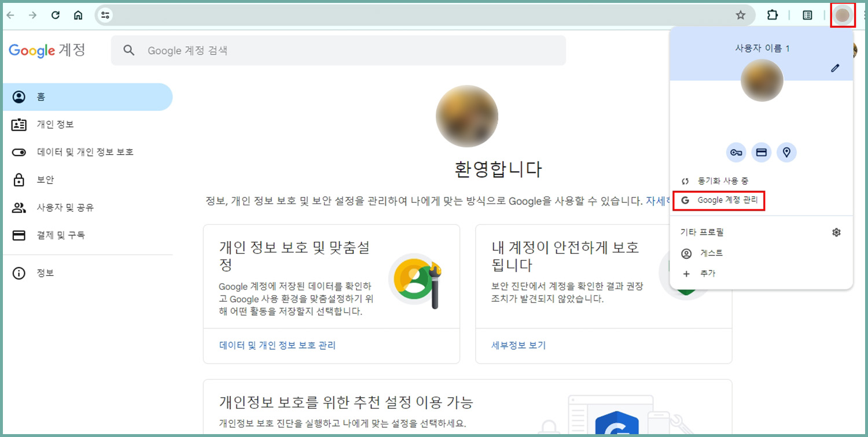Open 데이터 및 개인 정보 보호 section
868x437 pixels.
[88, 153]
